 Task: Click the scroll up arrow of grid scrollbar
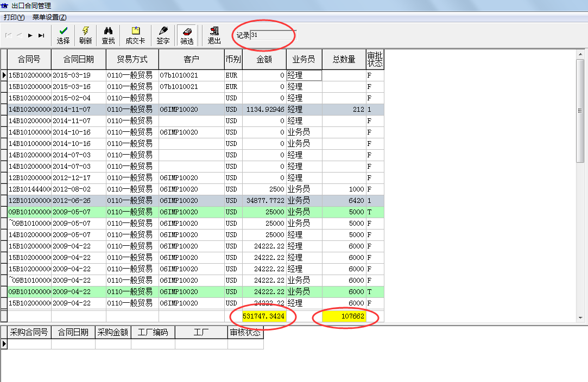tap(580, 54)
